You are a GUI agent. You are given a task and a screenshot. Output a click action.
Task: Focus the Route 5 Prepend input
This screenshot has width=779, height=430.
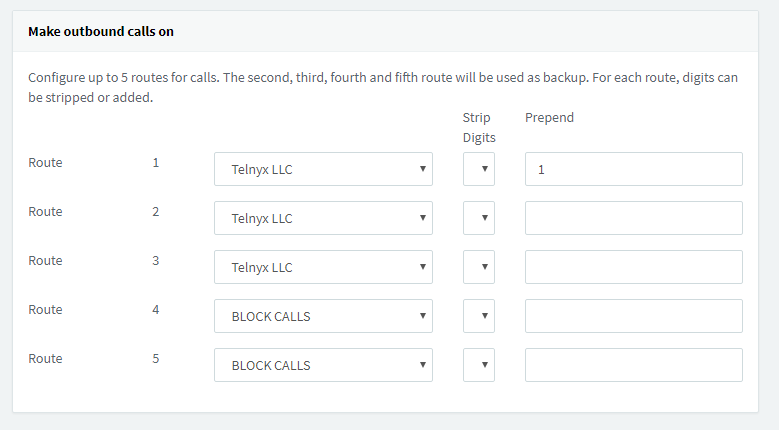[633, 365]
